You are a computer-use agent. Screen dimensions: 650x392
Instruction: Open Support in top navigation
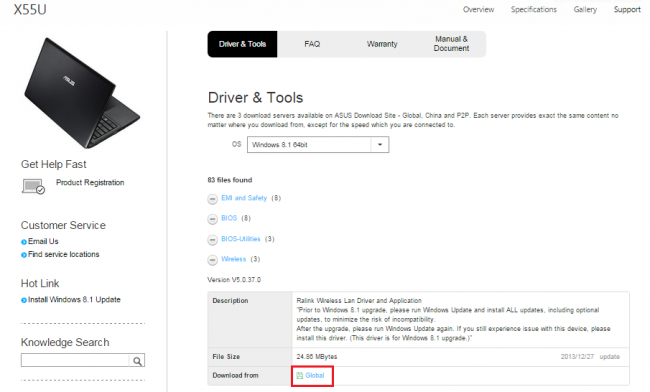point(627,10)
